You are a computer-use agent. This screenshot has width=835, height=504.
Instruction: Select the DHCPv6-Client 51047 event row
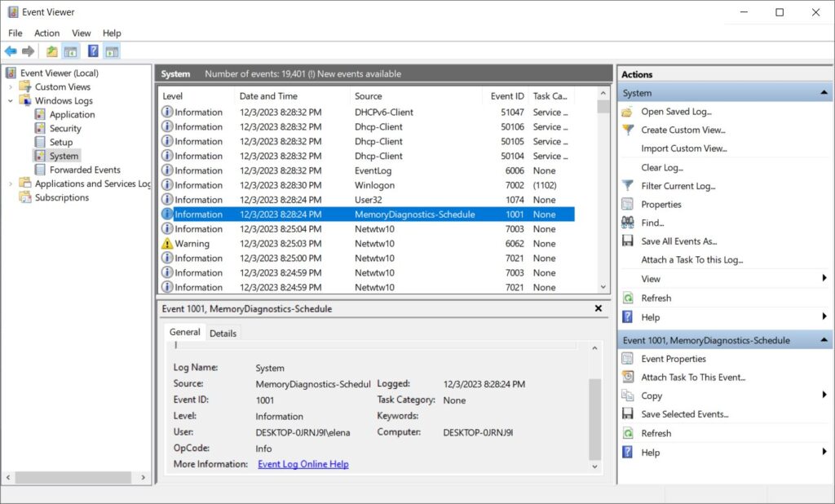click(x=367, y=113)
